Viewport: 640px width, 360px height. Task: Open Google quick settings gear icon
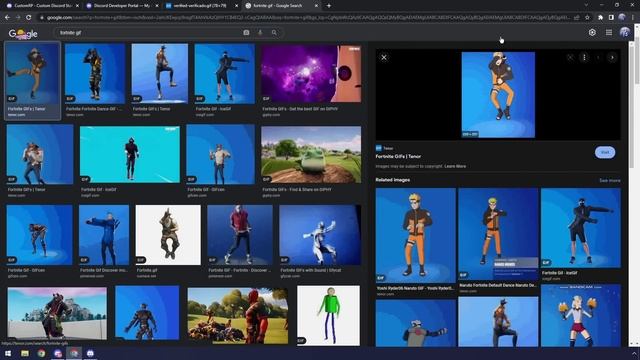point(592,33)
